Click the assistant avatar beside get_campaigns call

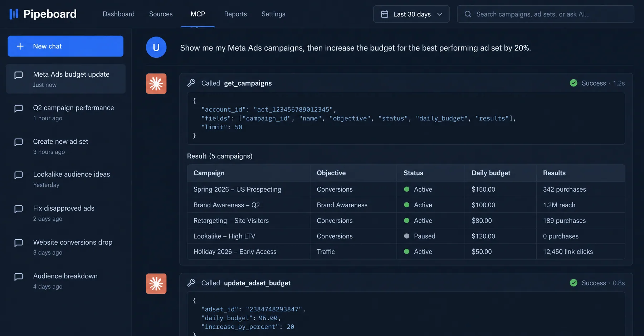pyautogui.click(x=156, y=83)
